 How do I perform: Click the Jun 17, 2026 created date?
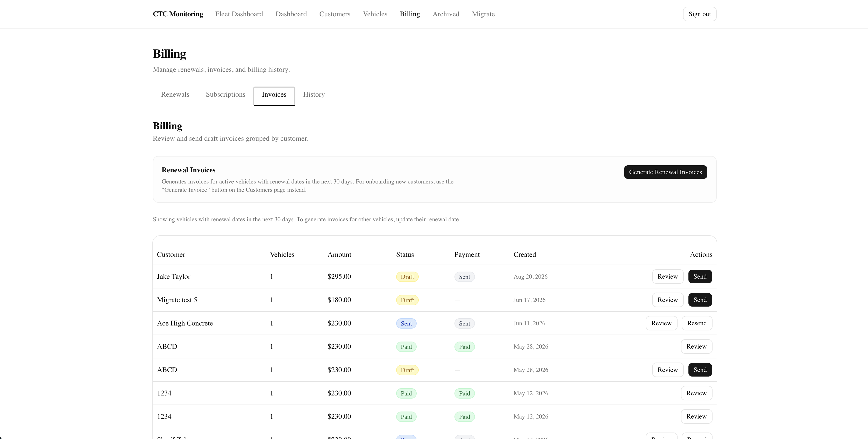pos(529,300)
